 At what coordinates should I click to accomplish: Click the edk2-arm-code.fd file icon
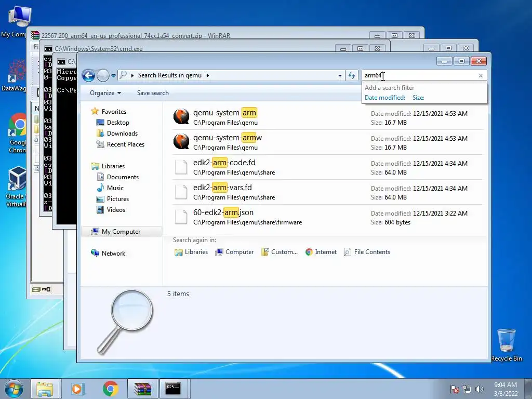pyautogui.click(x=181, y=167)
